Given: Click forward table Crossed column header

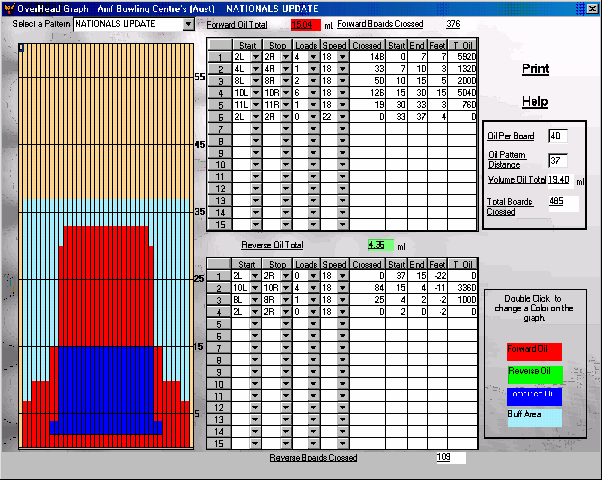Looking at the screenshot, I should (x=367, y=45).
